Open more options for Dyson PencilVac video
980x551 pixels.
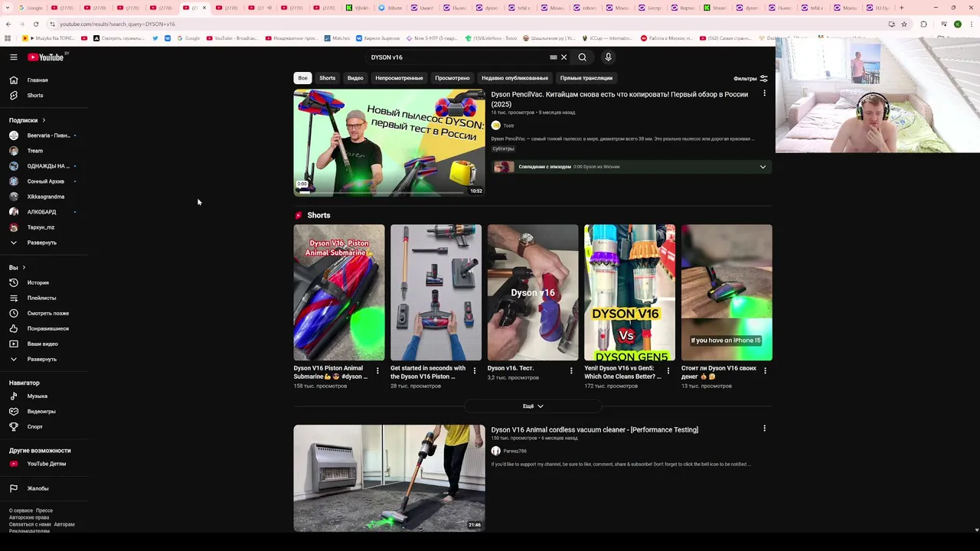(764, 93)
